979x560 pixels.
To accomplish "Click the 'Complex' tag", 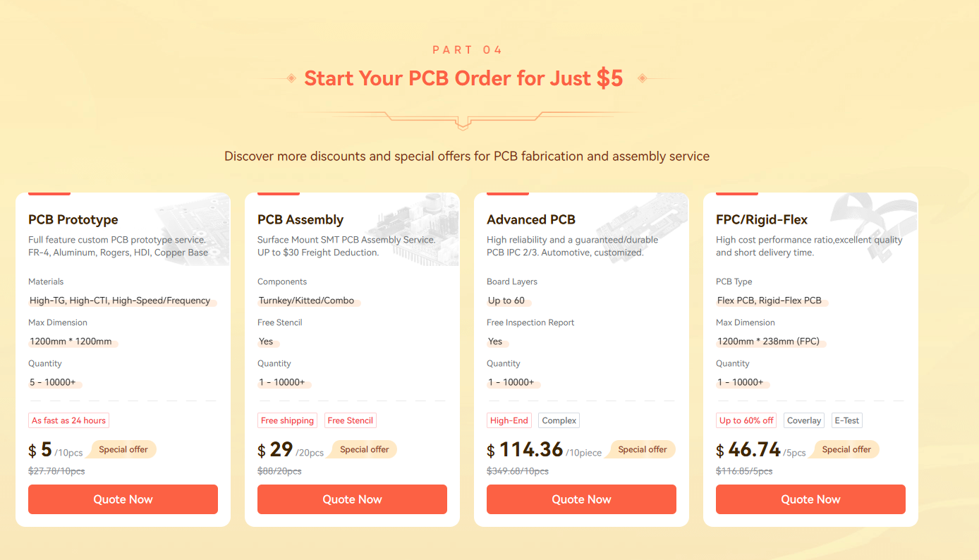I will pyautogui.click(x=559, y=420).
